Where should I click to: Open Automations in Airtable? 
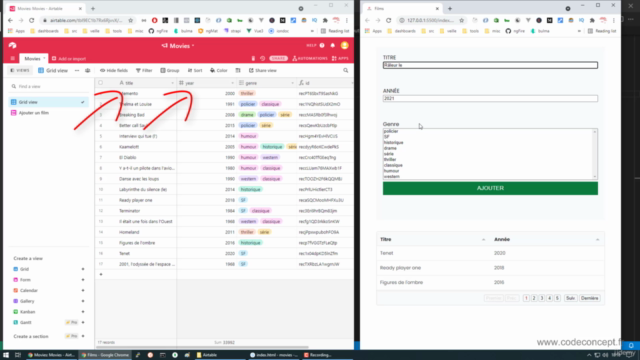pyautogui.click(x=310, y=58)
